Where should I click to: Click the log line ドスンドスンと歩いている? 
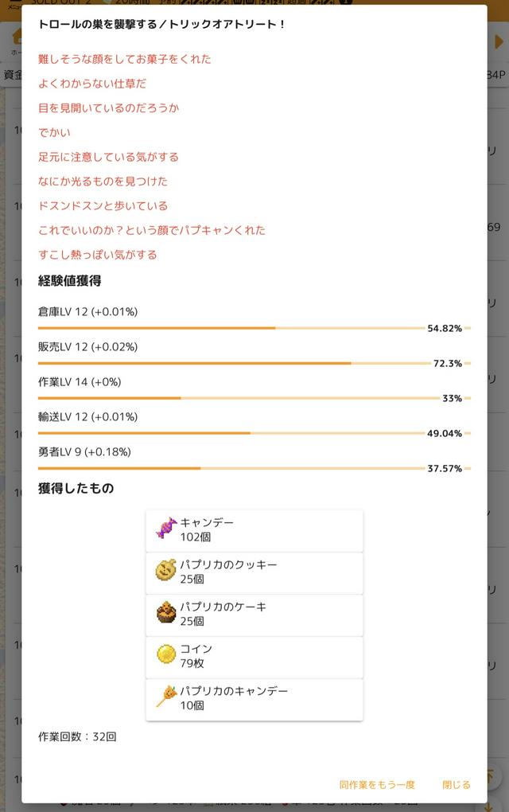tap(103, 205)
